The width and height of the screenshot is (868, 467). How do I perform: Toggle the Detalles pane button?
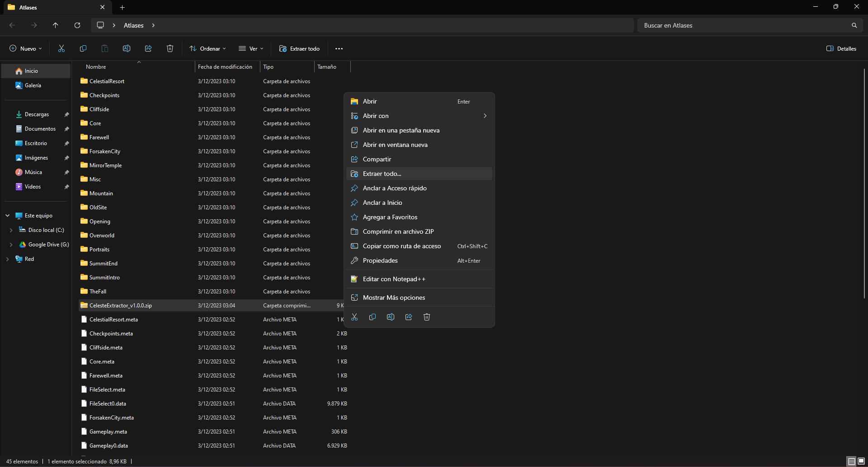point(841,48)
